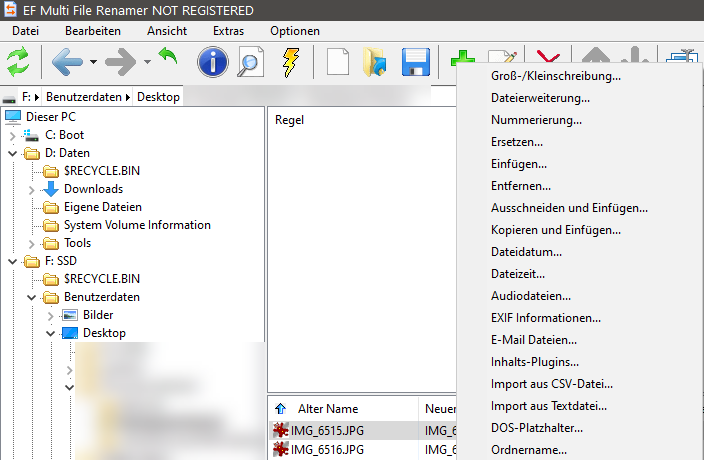
Task: Select $RECYCLE.BIN under F: SSD
Action: pos(102,279)
